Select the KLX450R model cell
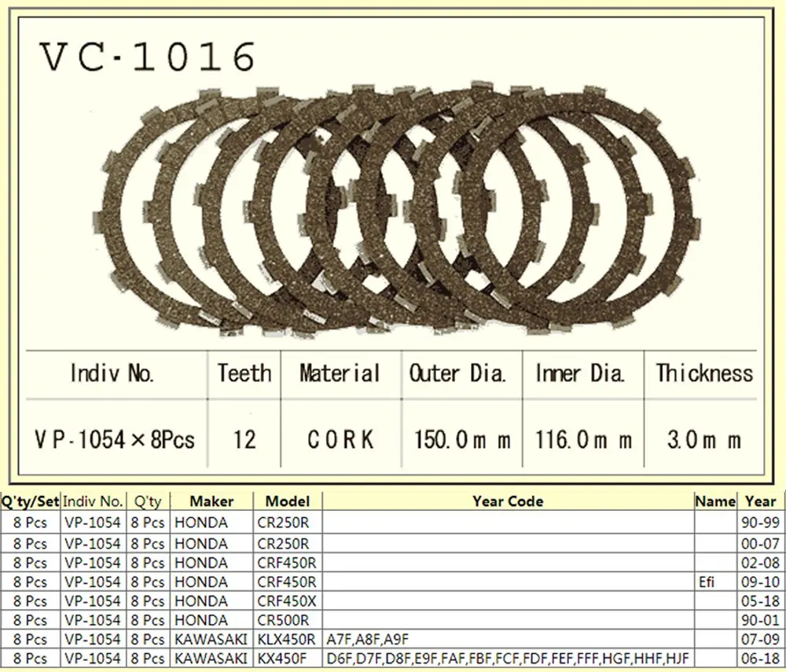The height and width of the screenshot is (672, 786). pos(286,639)
